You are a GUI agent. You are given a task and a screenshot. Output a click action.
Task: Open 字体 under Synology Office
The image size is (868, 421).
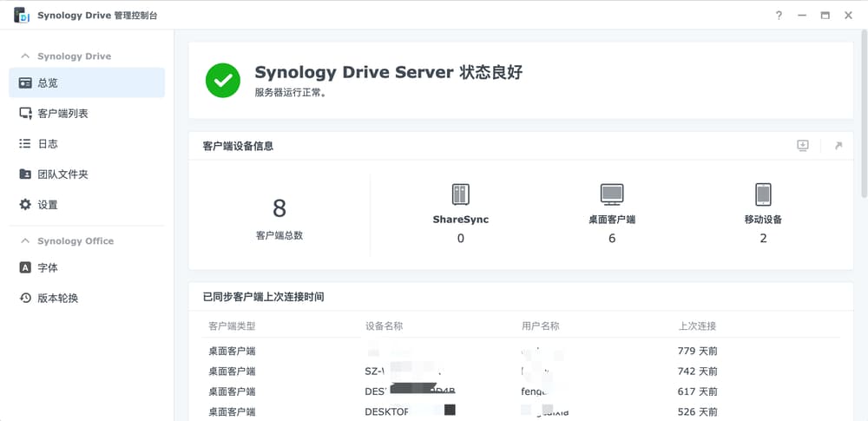(x=48, y=268)
